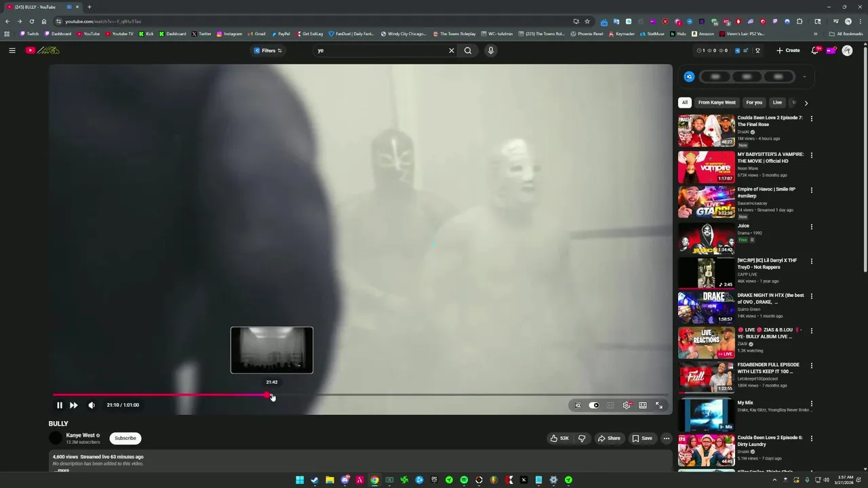
Task: Open options for 'Empire of Havoc' video
Action: click(x=812, y=190)
